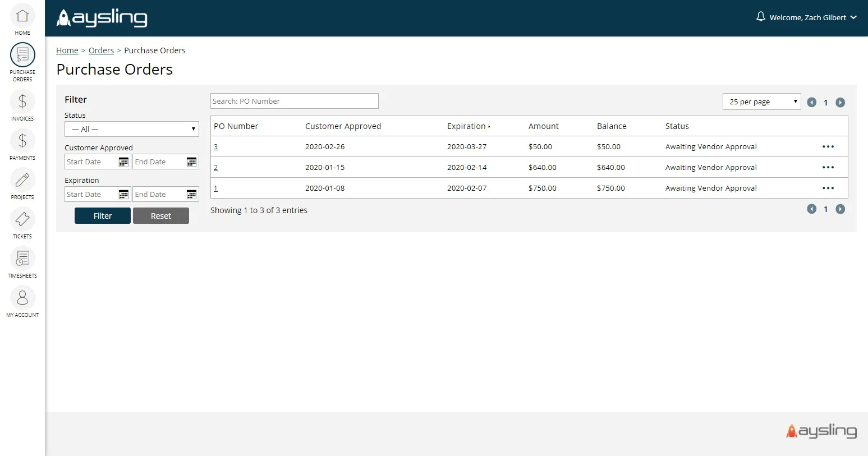Viewport: 868px width, 456px height.
Task: Open the Status filter dropdown
Action: (131, 129)
